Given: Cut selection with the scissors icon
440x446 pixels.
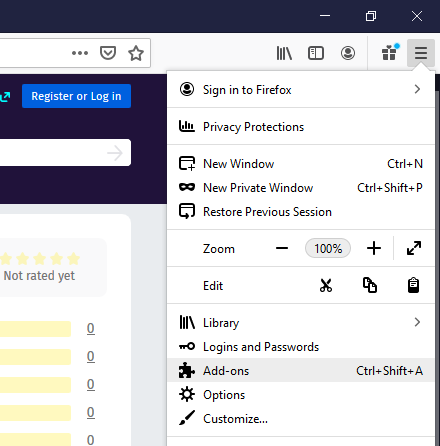Looking at the screenshot, I should tap(326, 285).
